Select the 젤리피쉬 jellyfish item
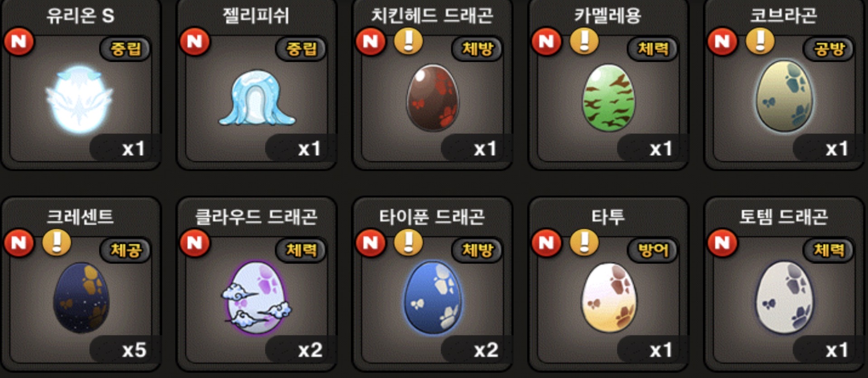The width and height of the screenshot is (868, 378). click(257, 98)
